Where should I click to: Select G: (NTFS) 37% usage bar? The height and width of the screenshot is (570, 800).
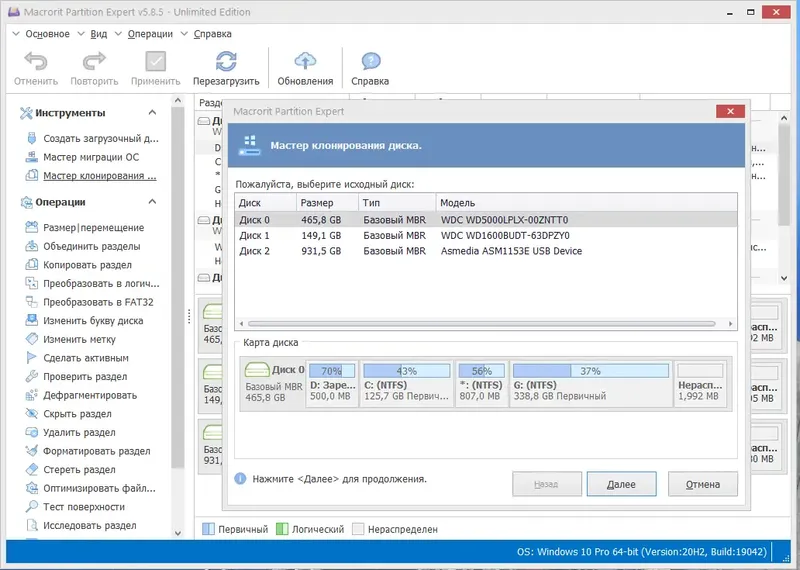pos(590,370)
